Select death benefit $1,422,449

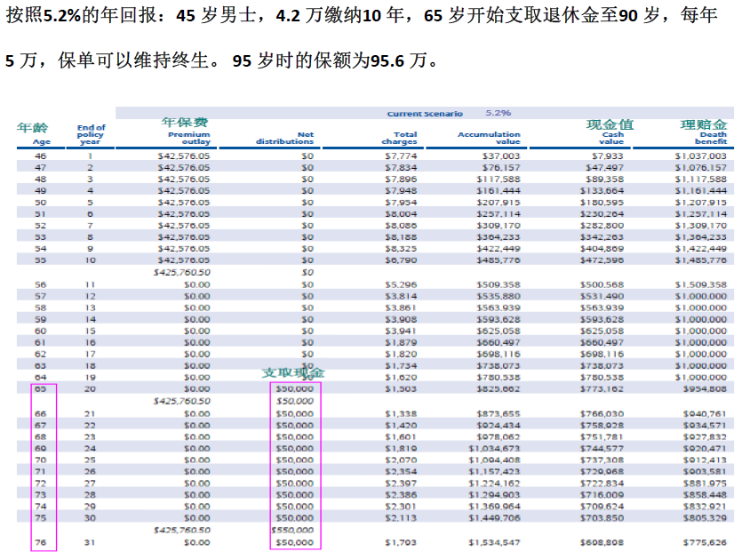pyautogui.click(x=701, y=249)
